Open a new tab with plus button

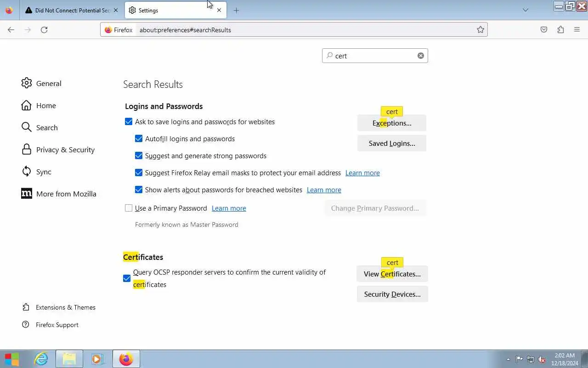click(x=236, y=10)
